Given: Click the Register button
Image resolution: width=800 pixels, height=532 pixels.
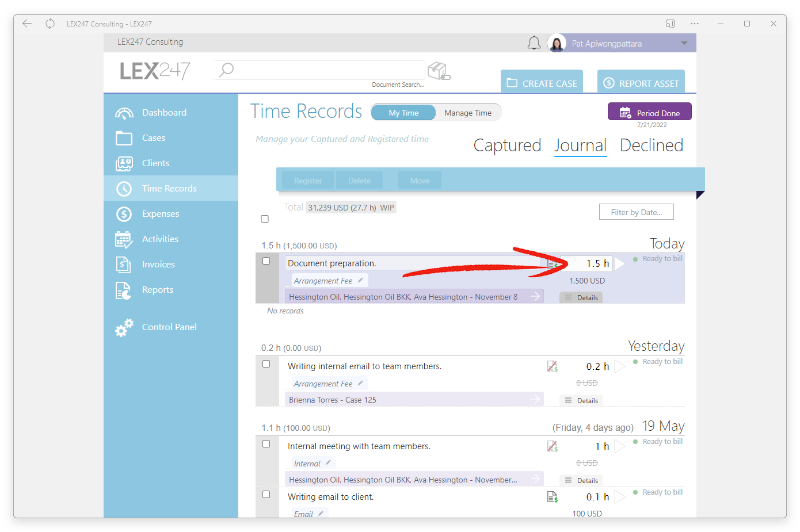Looking at the screenshot, I should [308, 181].
